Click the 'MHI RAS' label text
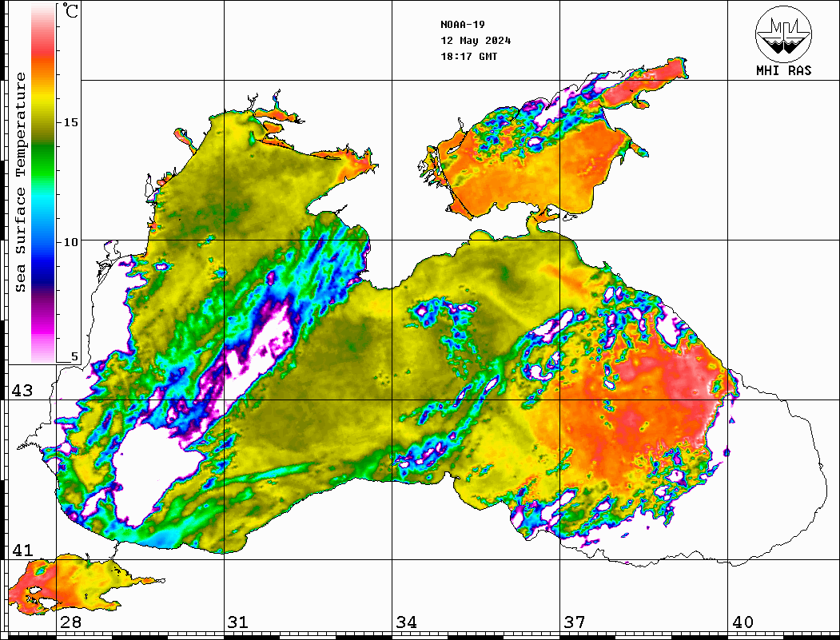The height and width of the screenshot is (640, 840). (784, 70)
